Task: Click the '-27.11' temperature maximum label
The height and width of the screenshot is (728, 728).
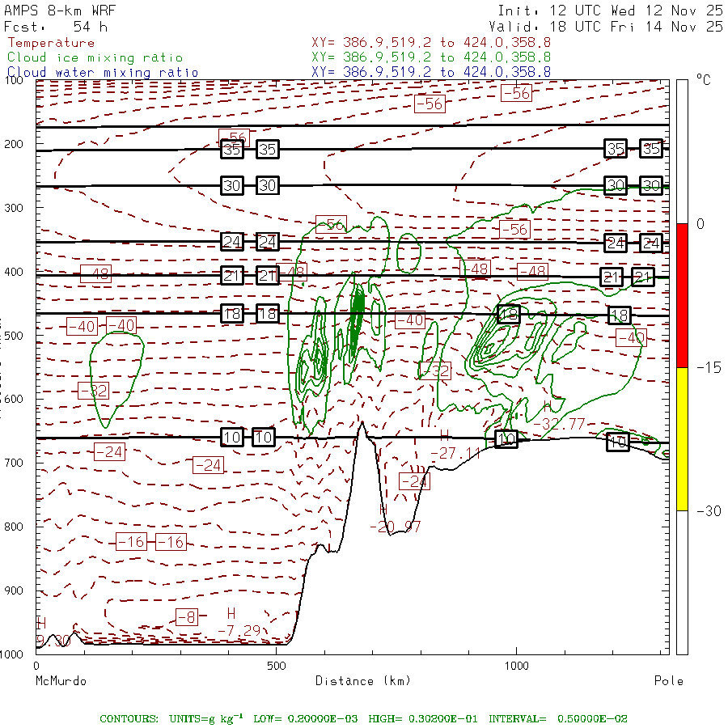Action: pos(456,453)
